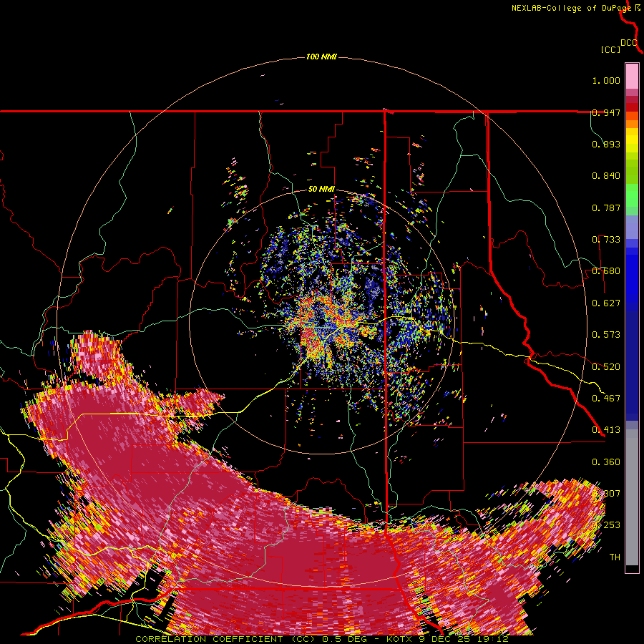Click the large gray segment of the color bar

pos(632,497)
